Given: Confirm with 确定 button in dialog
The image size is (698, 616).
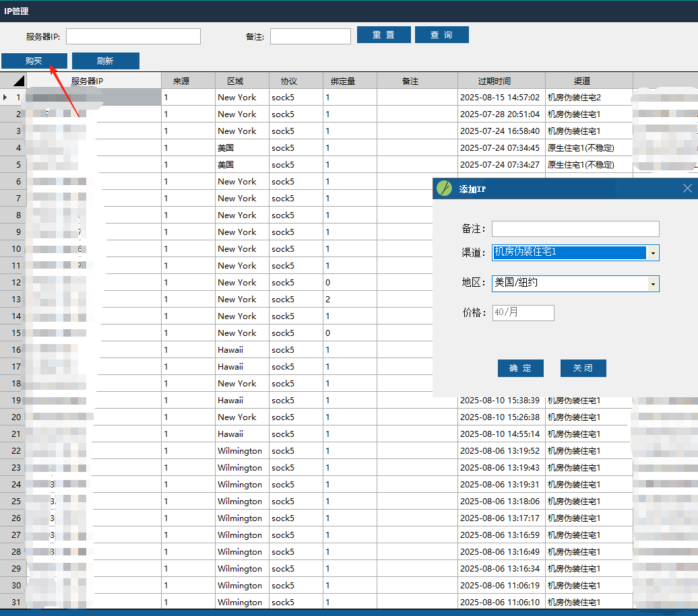Looking at the screenshot, I should tap(520, 368).
